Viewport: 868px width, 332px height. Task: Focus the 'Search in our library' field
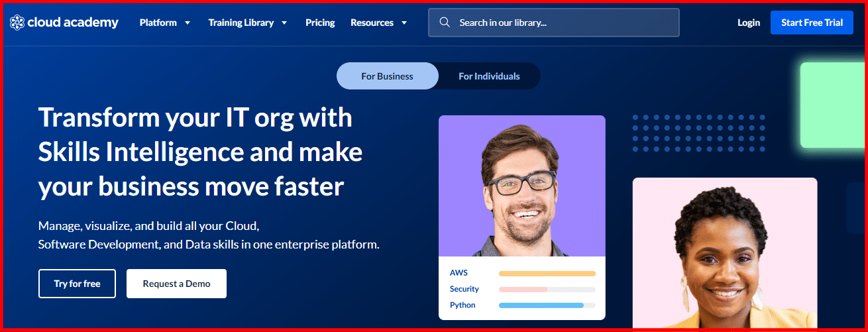(554, 23)
